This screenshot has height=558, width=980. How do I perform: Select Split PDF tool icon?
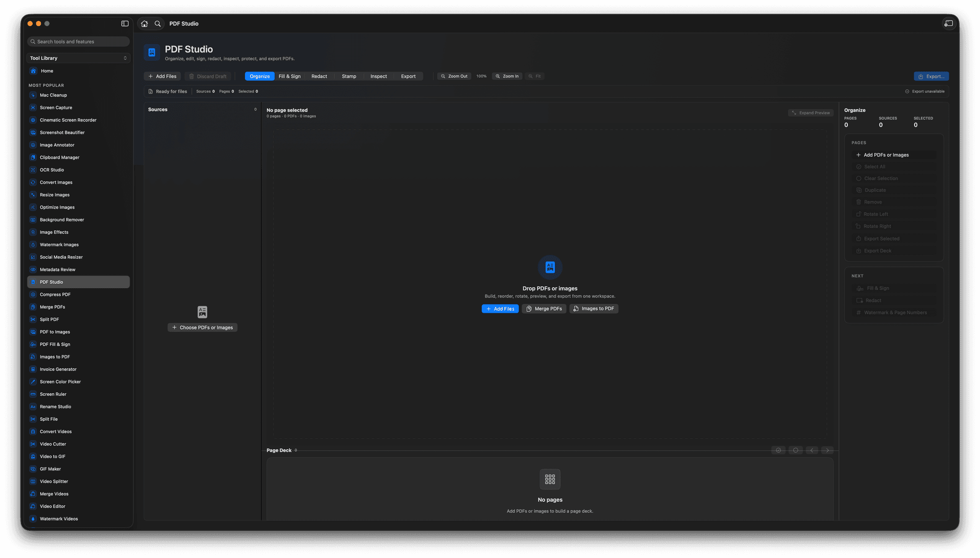[x=33, y=319]
